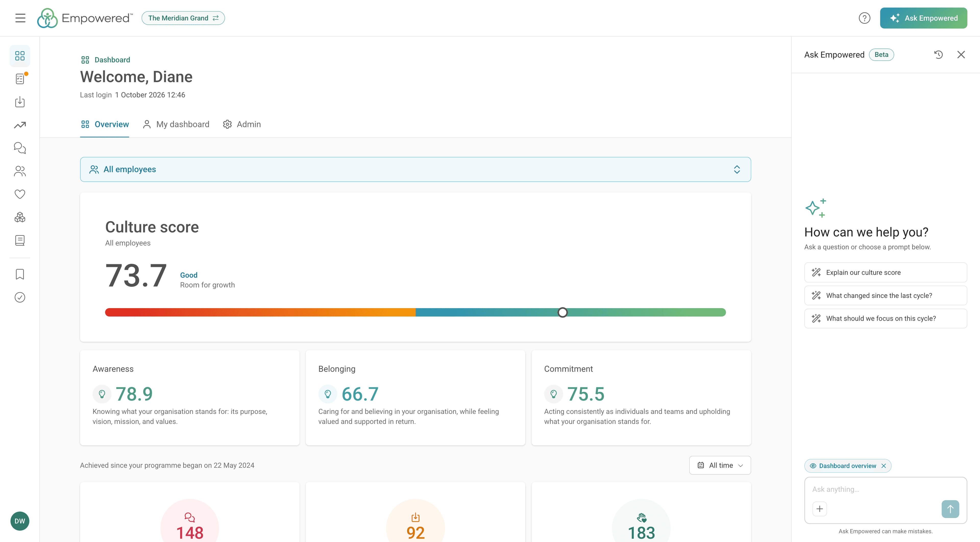Image resolution: width=980 pixels, height=542 pixels.
Task: Click the Belonging lightbulb insight icon
Action: [x=327, y=394]
